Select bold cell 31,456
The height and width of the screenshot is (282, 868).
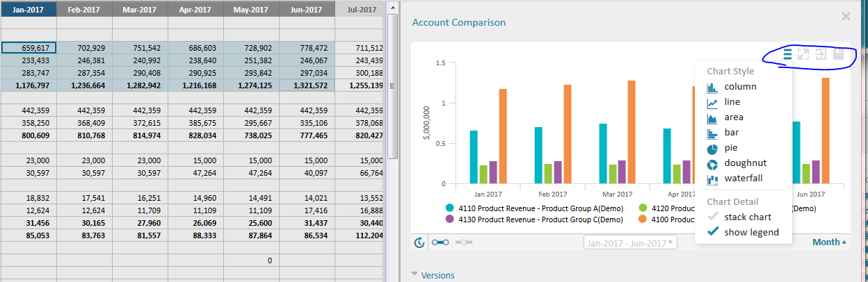29,223
